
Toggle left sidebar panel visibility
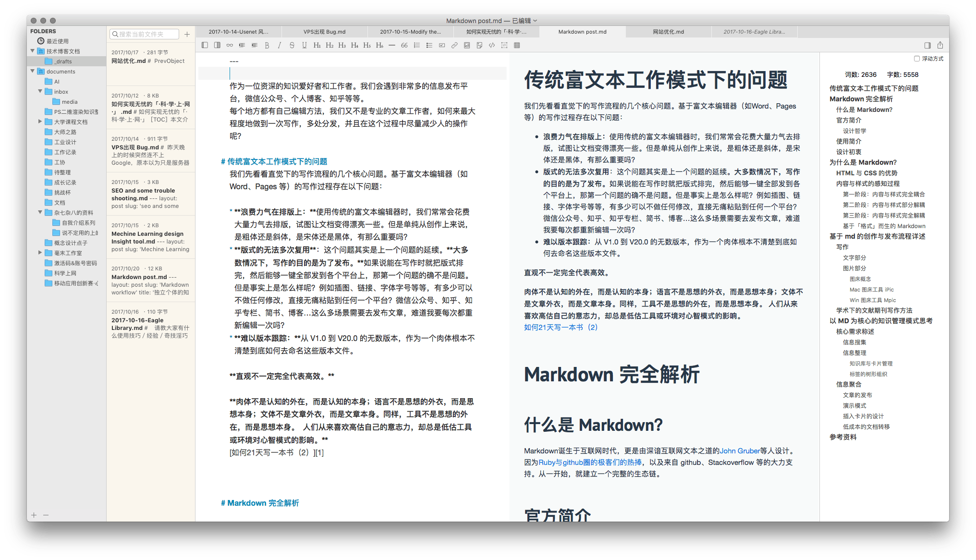point(205,45)
